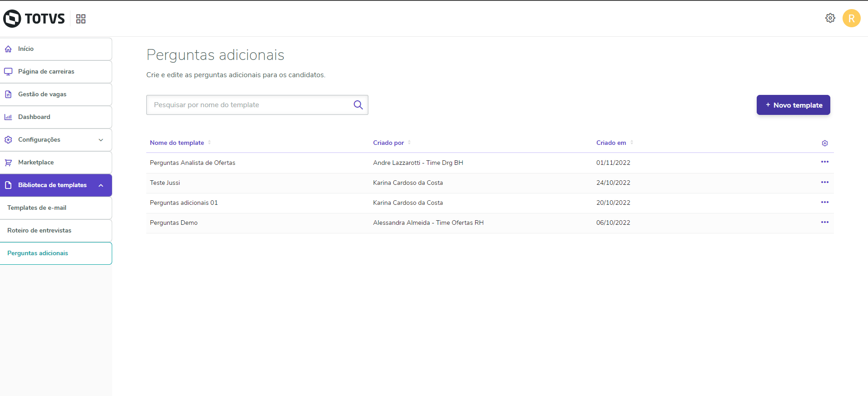Open the apps grid icon
This screenshot has width=868, height=396.
coord(81,19)
